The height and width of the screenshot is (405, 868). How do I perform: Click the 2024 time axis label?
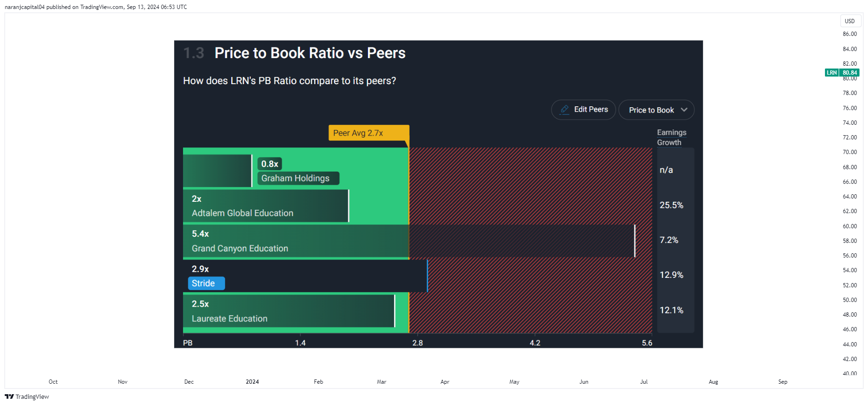pos(252,382)
